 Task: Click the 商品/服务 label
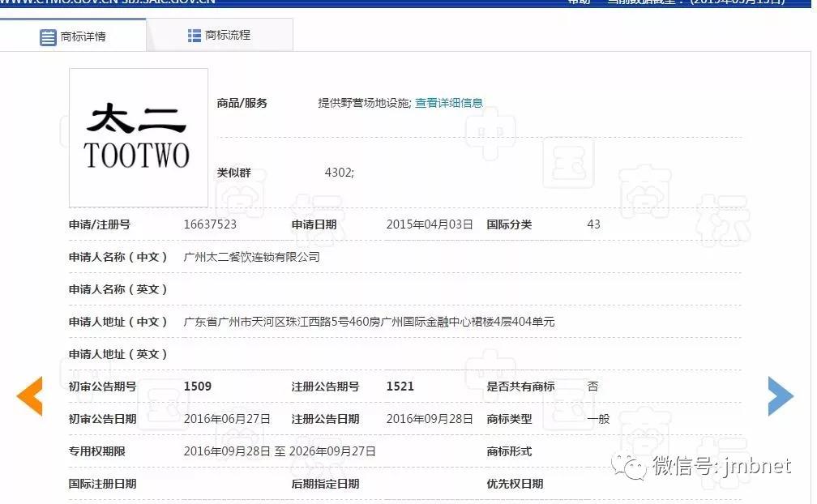point(242,103)
